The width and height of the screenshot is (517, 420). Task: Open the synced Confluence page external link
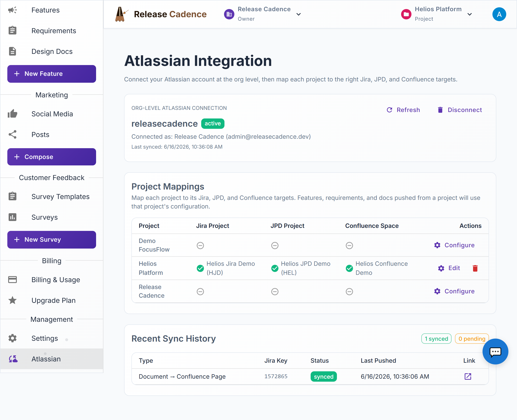pyautogui.click(x=468, y=376)
